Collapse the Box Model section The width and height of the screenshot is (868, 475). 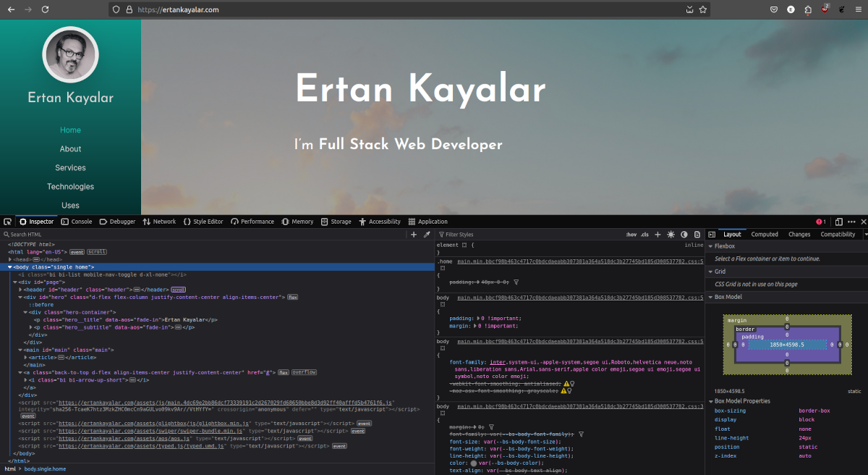tap(710, 297)
